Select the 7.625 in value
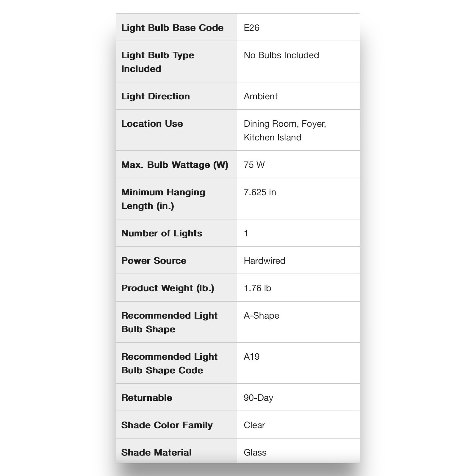Viewport: 476px width, 476px height. tap(260, 192)
